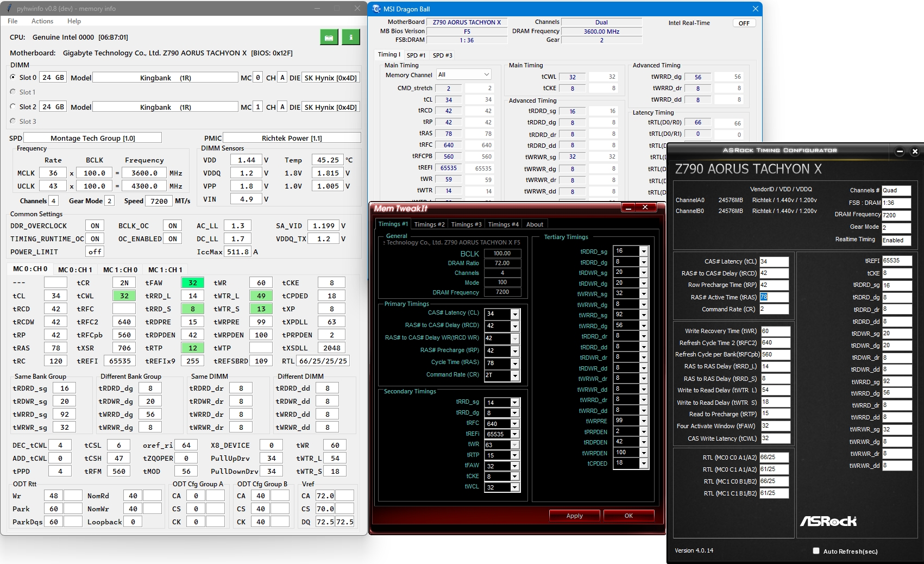Click the RTL value 66/25/25/25 in pyhwinfo
Viewport: 924px width, 564px height.
pos(323,361)
